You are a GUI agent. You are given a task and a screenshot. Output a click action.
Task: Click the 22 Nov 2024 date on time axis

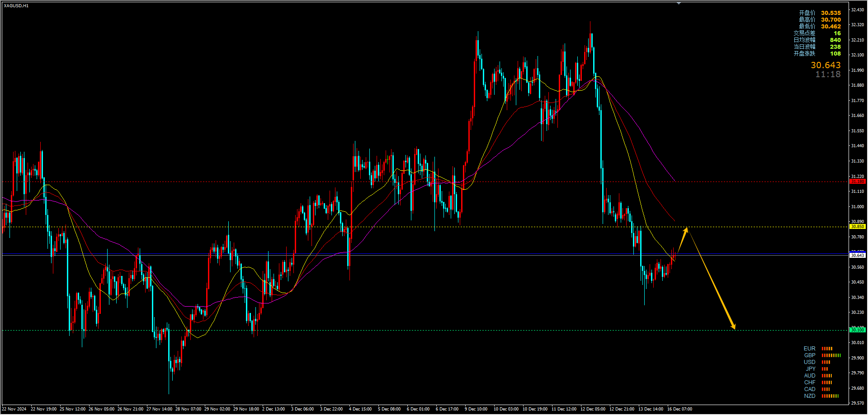pyautogui.click(x=14, y=409)
